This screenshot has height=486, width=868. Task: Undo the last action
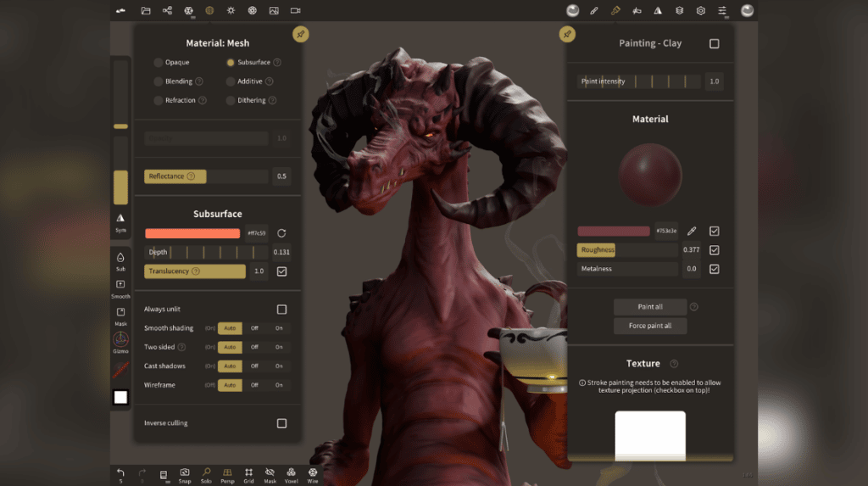pyautogui.click(x=120, y=474)
